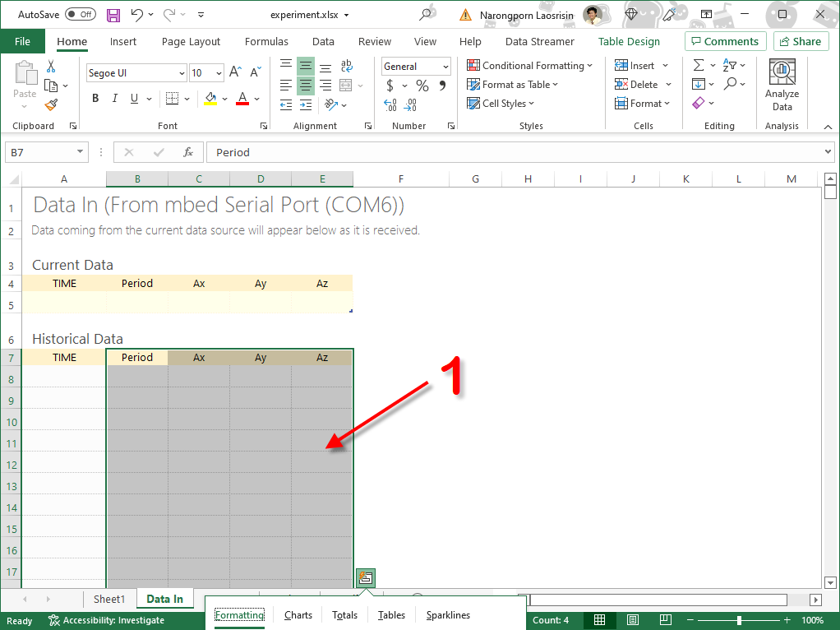Viewport: 840px width, 630px height.
Task: Open the Name Box dropdown arrow
Action: click(80, 151)
